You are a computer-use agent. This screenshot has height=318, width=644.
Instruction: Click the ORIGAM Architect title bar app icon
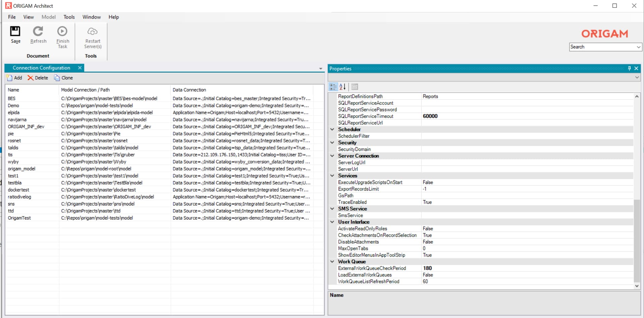click(8, 6)
